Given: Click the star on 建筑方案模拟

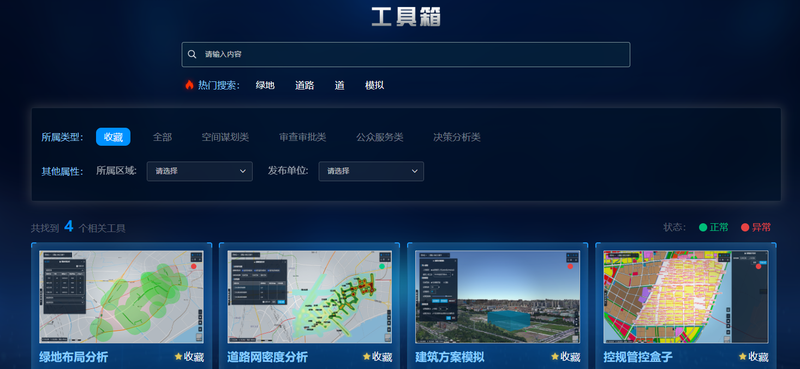Looking at the screenshot, I should tap(555, 356).
